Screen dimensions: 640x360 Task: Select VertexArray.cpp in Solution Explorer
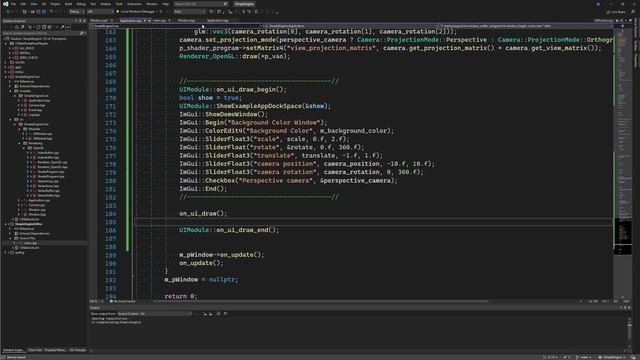point(48,181)
